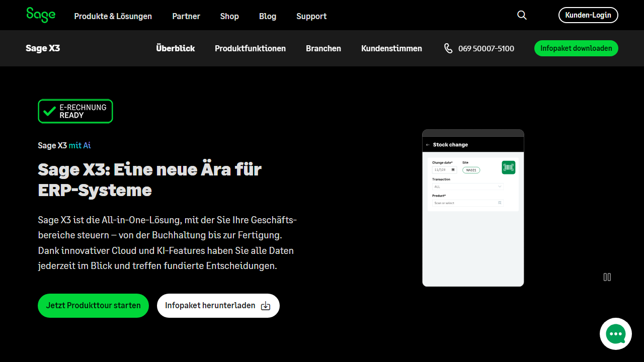Viewport: 644px width, 362px height.
Task: Click the Sage X3 subnav title
Action: [x=43, y=48]
